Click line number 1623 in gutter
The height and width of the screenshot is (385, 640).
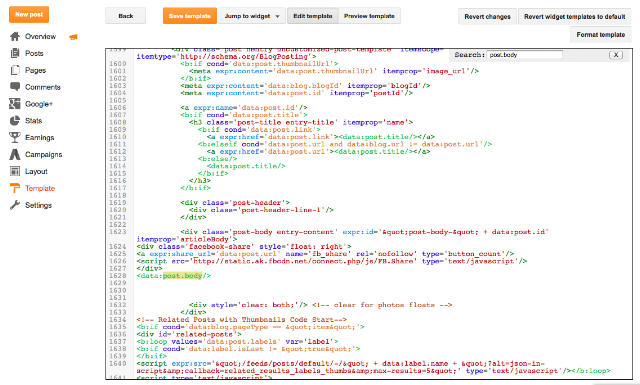pos(118,232)
